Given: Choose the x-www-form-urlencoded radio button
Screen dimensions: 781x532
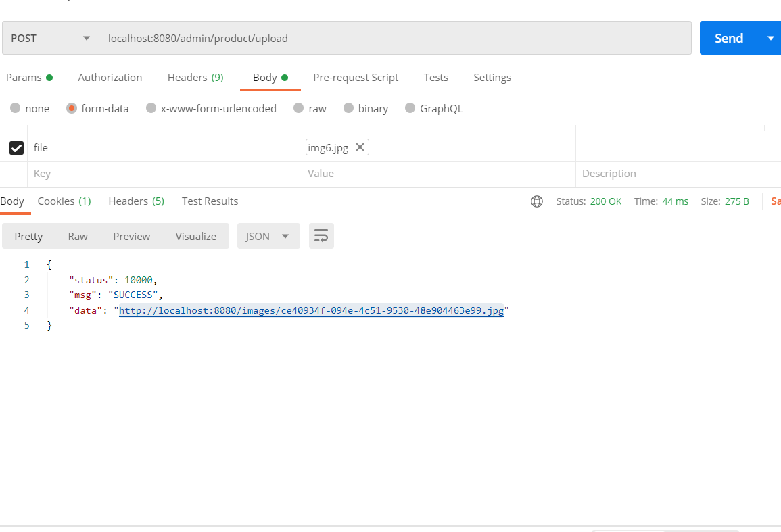Looking at the screenshot, I should click(151, 108).
